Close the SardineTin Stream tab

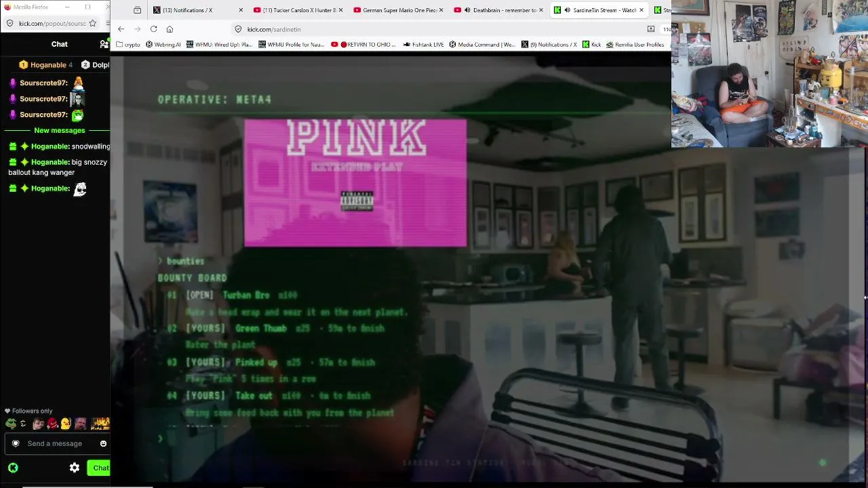point(642,10)
